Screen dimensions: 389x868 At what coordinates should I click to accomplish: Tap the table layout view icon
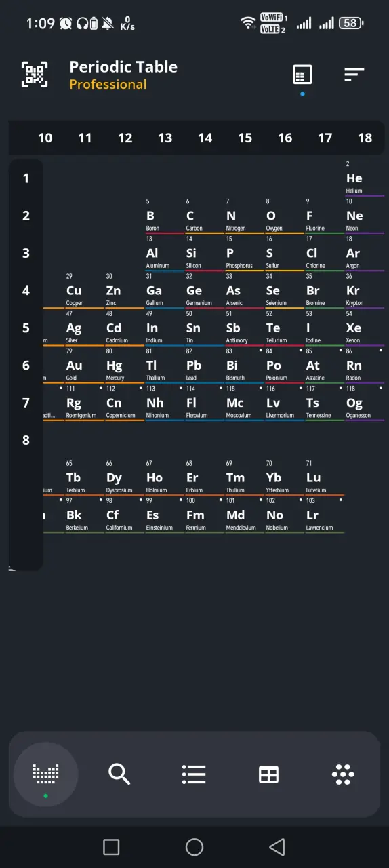click(302, 75)
